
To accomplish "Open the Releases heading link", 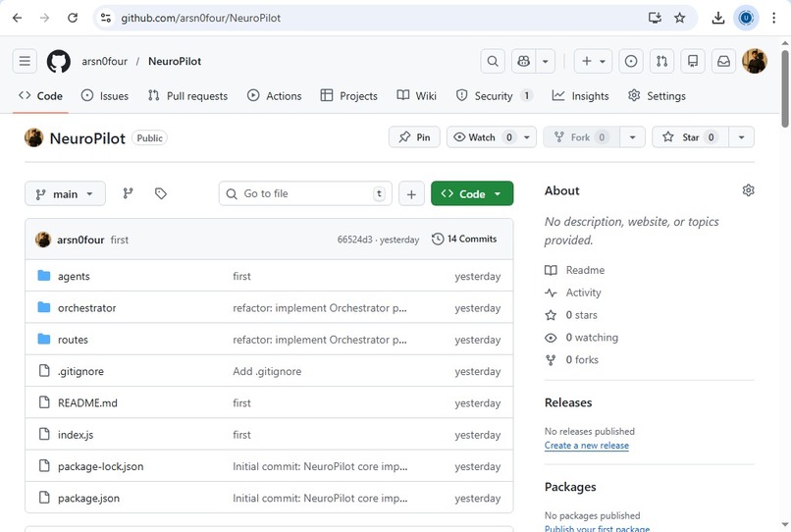I will [568, 402].
